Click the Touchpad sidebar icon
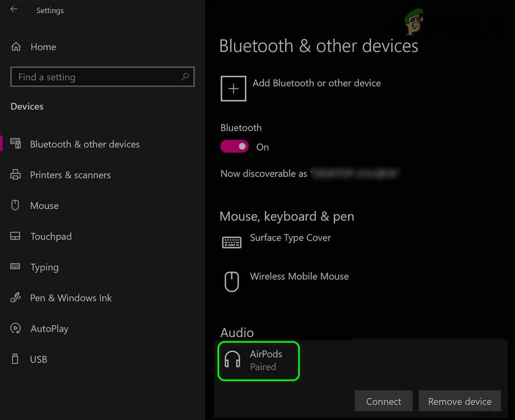Viewport: 515px width, 420px height. 15,236
